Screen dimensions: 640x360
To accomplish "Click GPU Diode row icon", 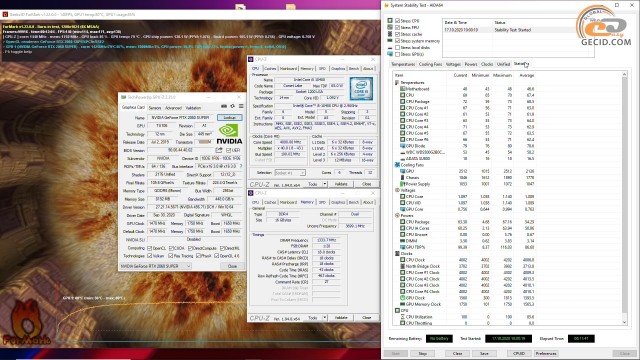I will coord(402,146).
